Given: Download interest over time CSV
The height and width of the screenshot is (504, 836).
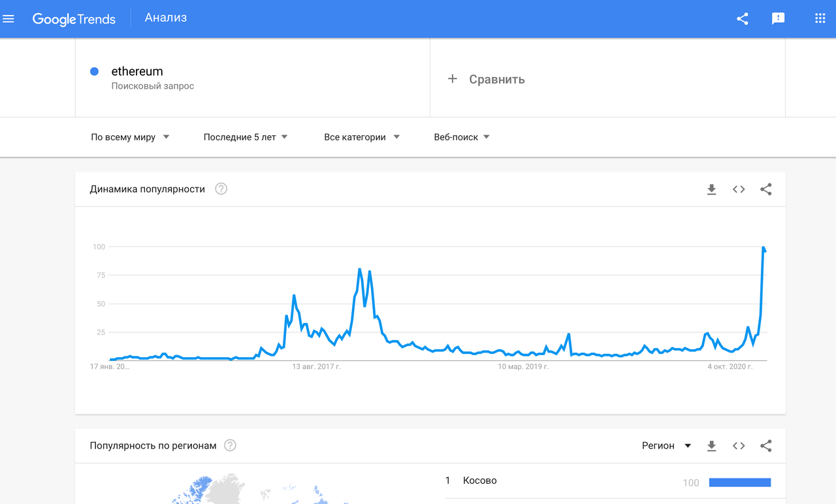Looking at the screenshot, I should pos(712,189).
